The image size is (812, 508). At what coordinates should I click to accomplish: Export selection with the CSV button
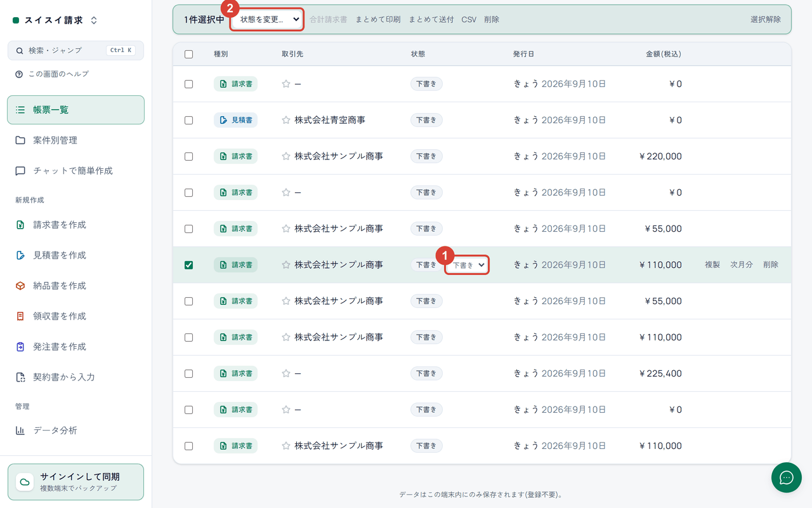click(469, 20)
